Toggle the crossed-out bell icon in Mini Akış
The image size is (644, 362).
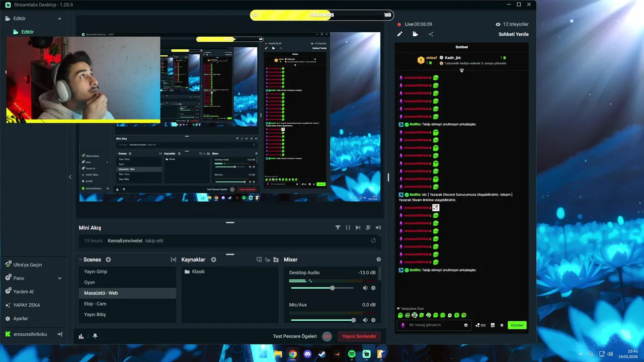pos(368,228)
